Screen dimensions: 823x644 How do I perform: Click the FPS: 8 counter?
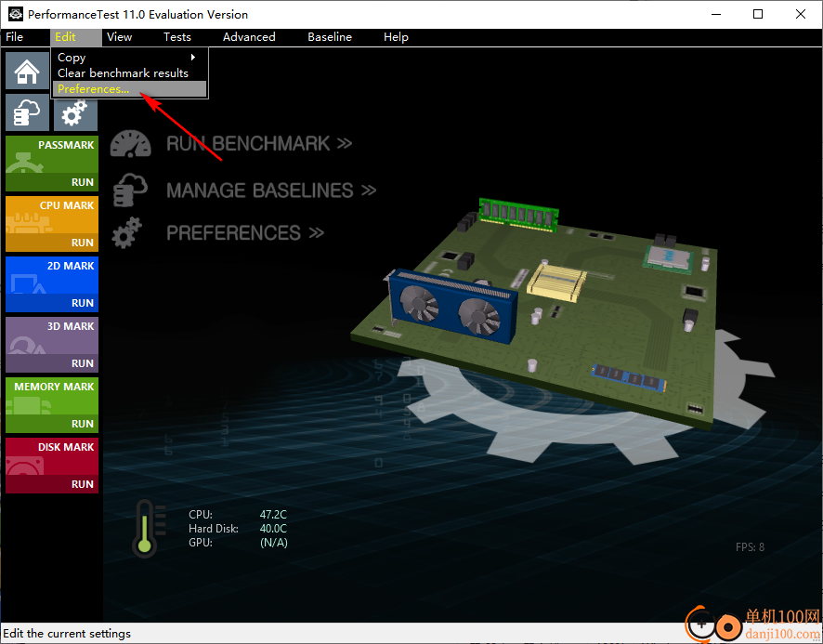coord(750,547)
